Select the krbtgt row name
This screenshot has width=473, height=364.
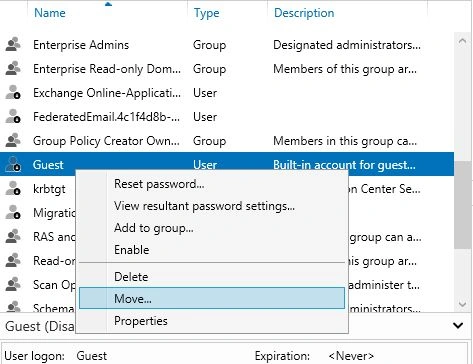pyautogui.click(x=49, y=189)
